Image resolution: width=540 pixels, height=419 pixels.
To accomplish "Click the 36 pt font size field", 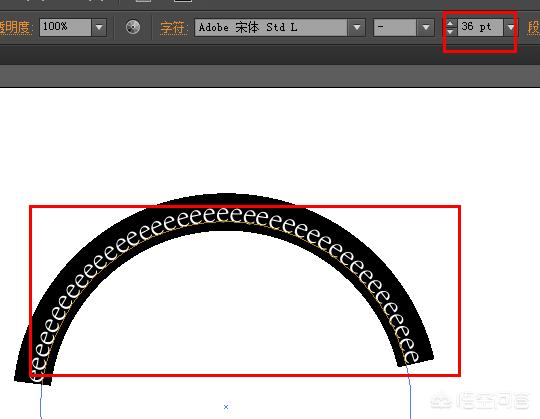I will [480, 27].
